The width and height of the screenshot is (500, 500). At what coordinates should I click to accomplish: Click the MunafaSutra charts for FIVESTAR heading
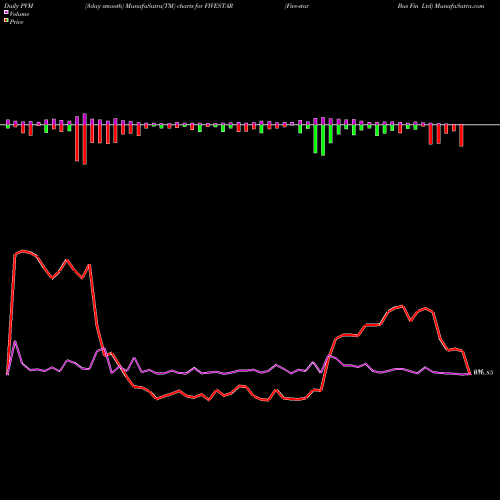[159, 6]
